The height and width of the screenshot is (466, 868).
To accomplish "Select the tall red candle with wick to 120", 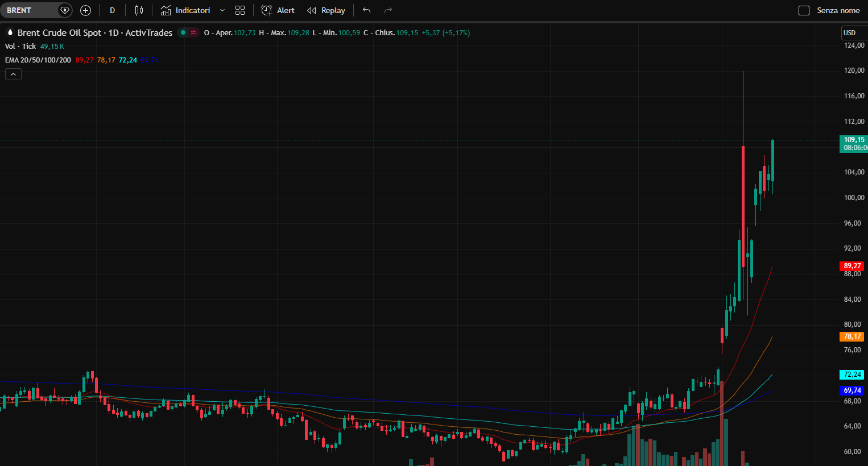I will [x=743, y=206].
